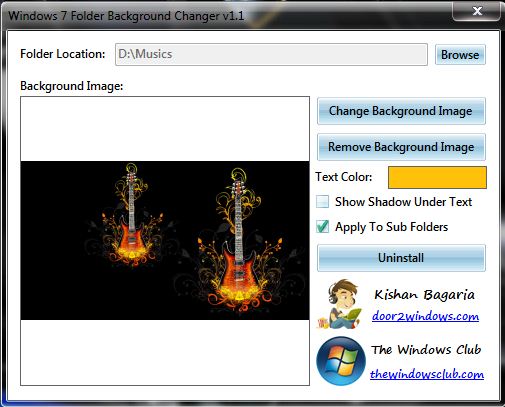The height and width of the screenshot is (407, 505).
Task: Enable Show Shadow Under Text checkbox
Action: [322, 202]
